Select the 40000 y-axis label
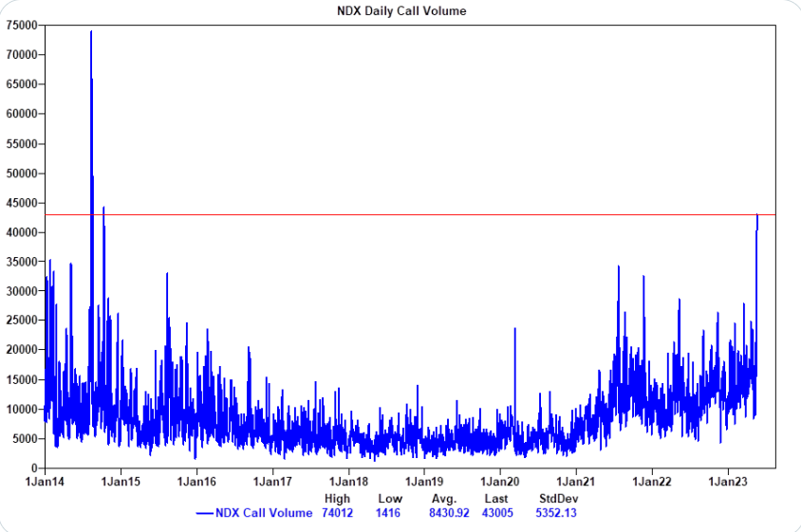 [x=22, y=232]
